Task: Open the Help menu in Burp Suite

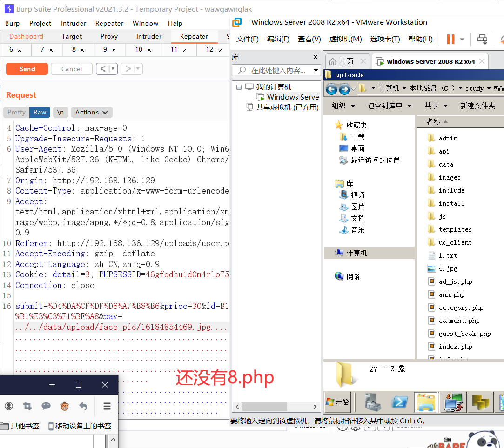Action: pyautogui.click(x=175, y=23)
